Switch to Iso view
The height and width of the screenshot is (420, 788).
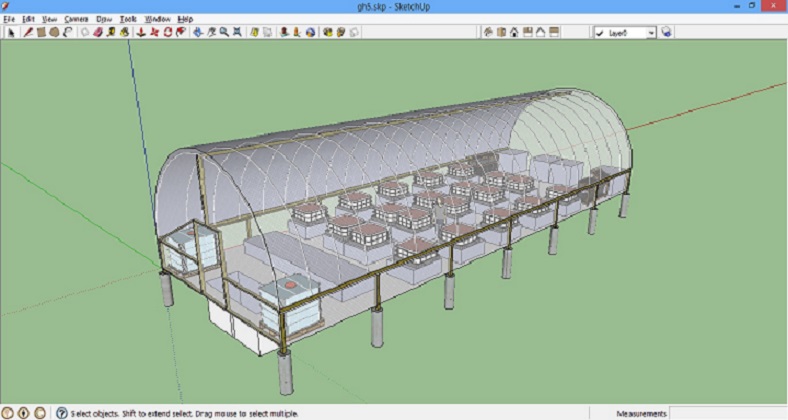[x=488, y=33]
